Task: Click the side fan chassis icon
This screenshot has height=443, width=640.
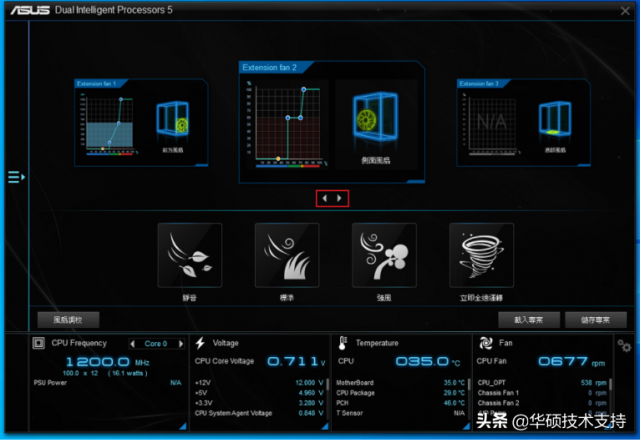Action: click(x=376, y=116)
